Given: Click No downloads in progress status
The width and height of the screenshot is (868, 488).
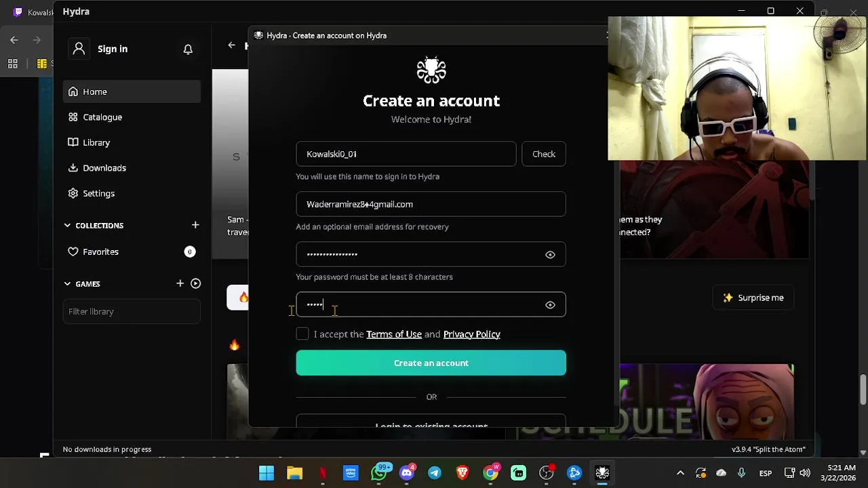Looking at the screenshot, I should click(x=107, y=449).
